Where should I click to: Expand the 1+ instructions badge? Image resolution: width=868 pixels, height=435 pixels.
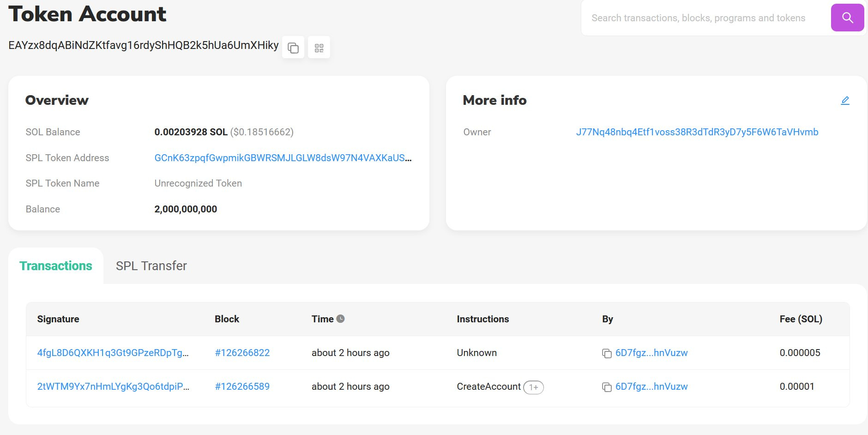click(x=533, y=387)
